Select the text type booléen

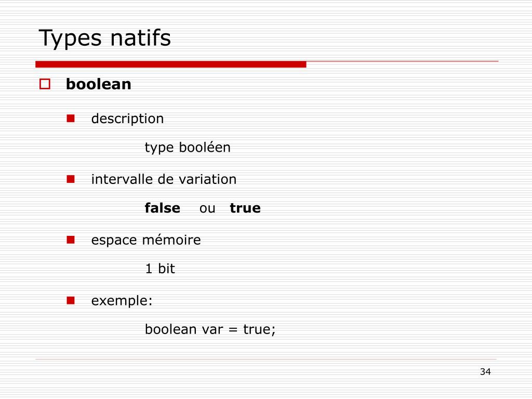188,148
